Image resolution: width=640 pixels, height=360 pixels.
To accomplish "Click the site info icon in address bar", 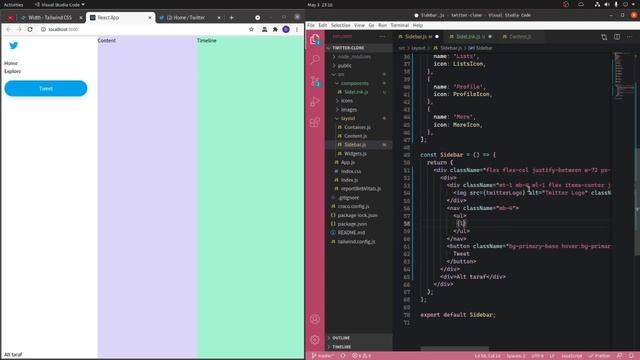I will point(43,29).
